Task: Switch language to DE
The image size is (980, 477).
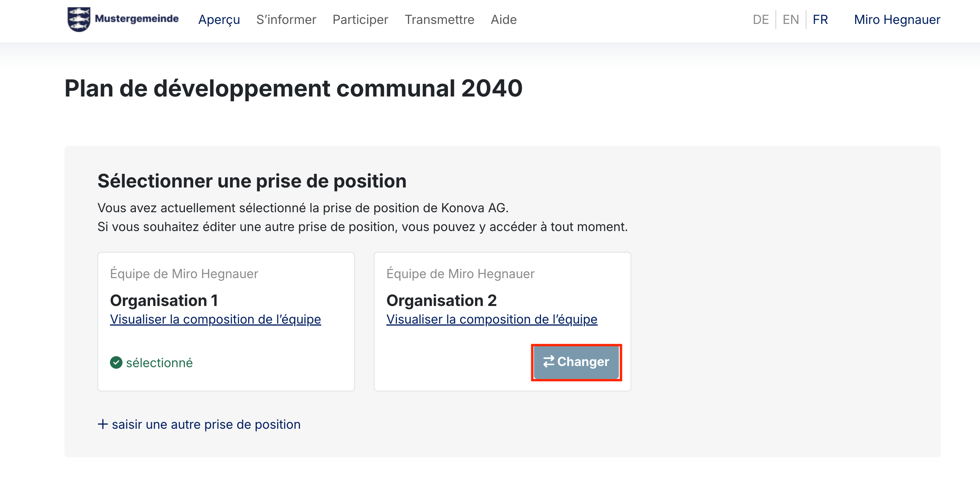Action: (x=761, y=20)
